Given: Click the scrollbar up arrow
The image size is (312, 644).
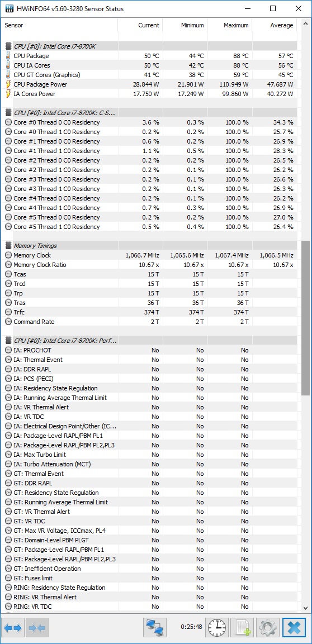Looking at the screenshot, I should click(x=305, y=24).
